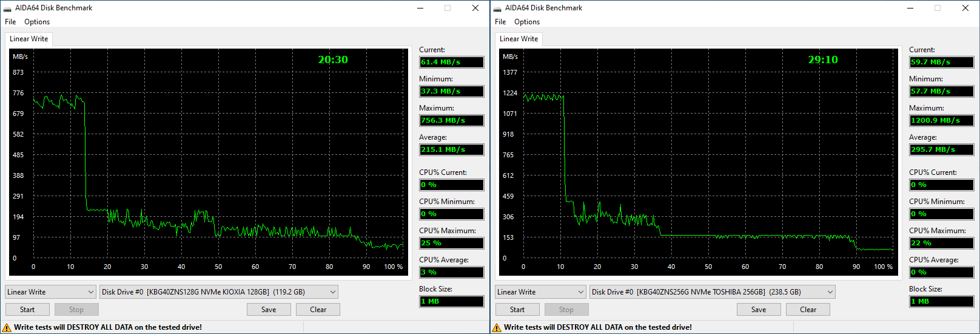The width and height of the screenshot is (980, 334).
Task: Select CPU% Maximum 22 % field
Action: [x=942, y=243]
